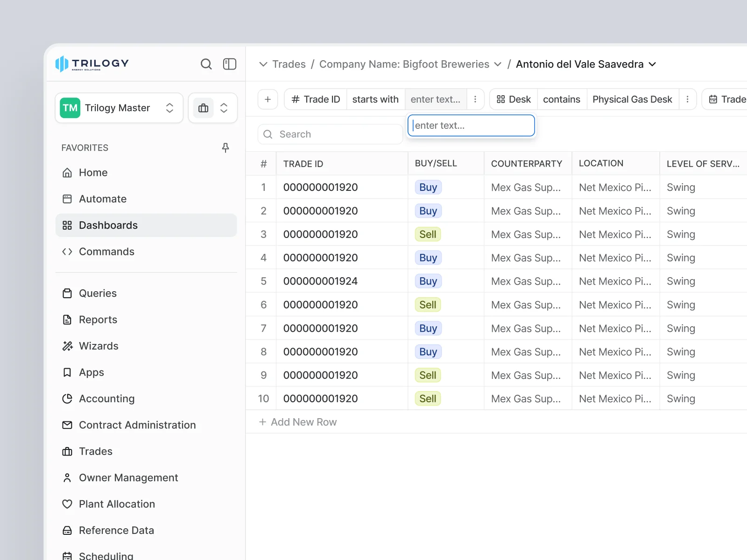Pin favorites using the pin icon
Screen dimensions: 747x560
[226, 148]
